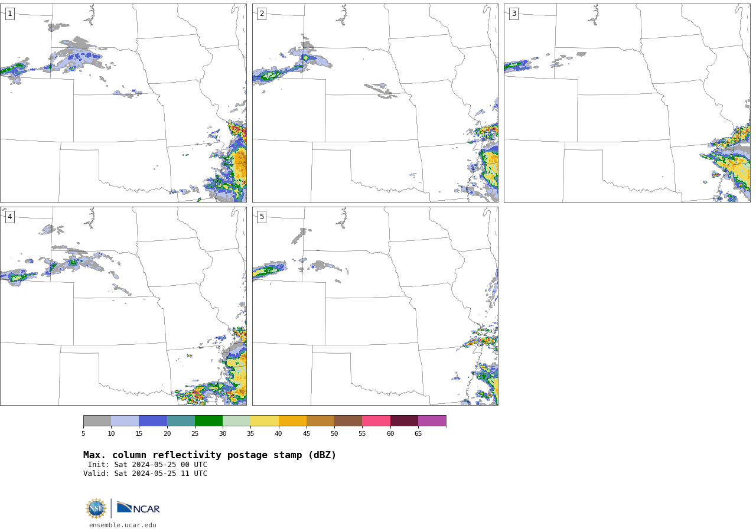Click the colorbar tick label 35
This screenshot has width=756, height=532.
pos(250,434)
